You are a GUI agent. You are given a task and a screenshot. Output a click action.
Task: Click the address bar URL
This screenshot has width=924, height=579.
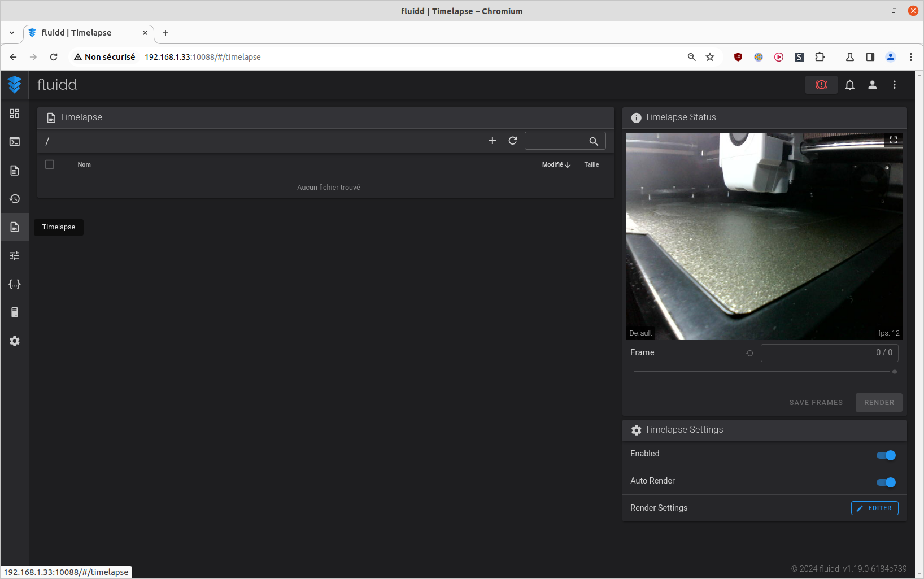pyautogui.click(x=203, y=57)
